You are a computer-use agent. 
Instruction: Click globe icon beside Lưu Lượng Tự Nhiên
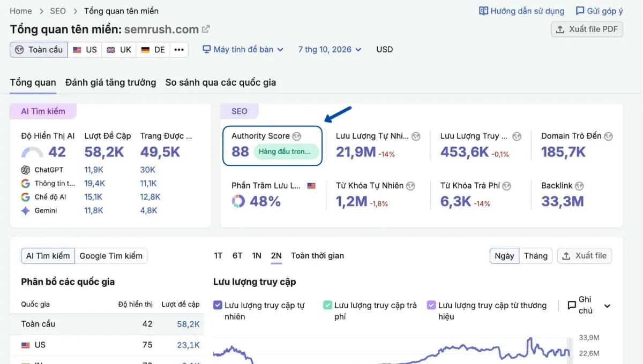416,136
